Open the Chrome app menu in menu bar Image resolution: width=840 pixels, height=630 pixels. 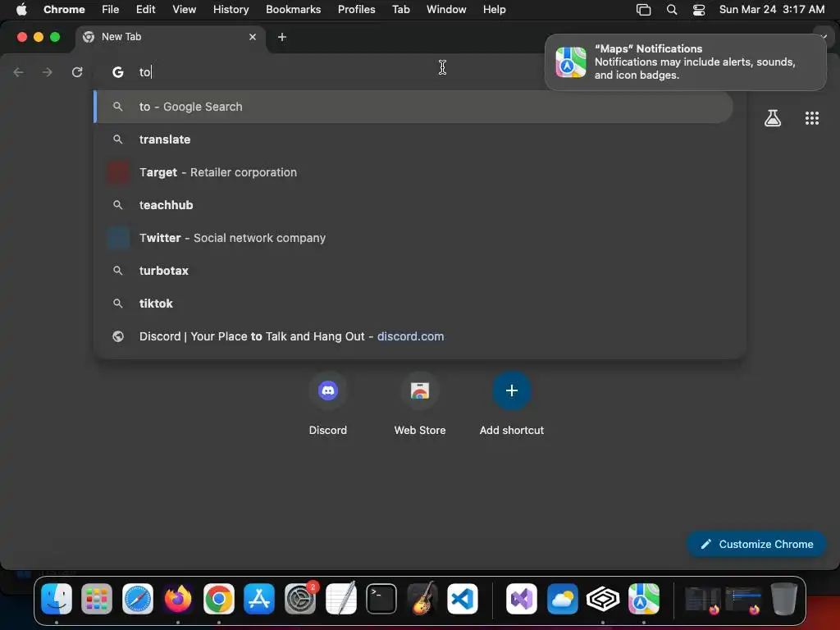[64, 10]
